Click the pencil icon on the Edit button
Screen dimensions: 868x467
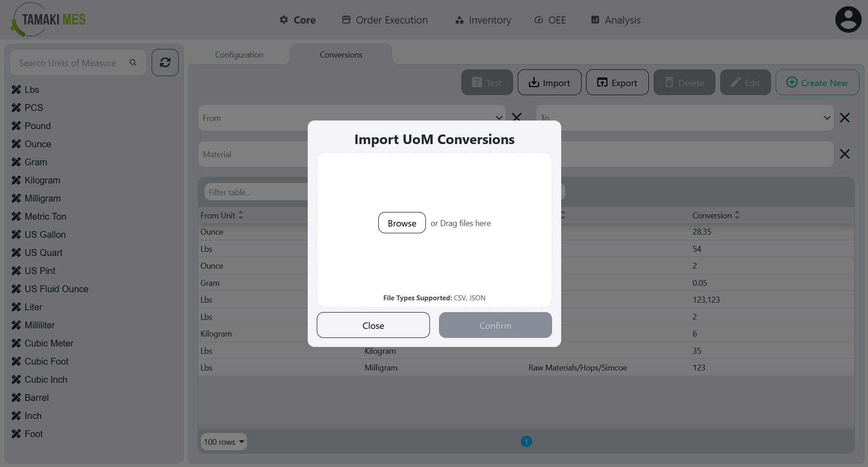pyautogui.click(x=735, y=82)
